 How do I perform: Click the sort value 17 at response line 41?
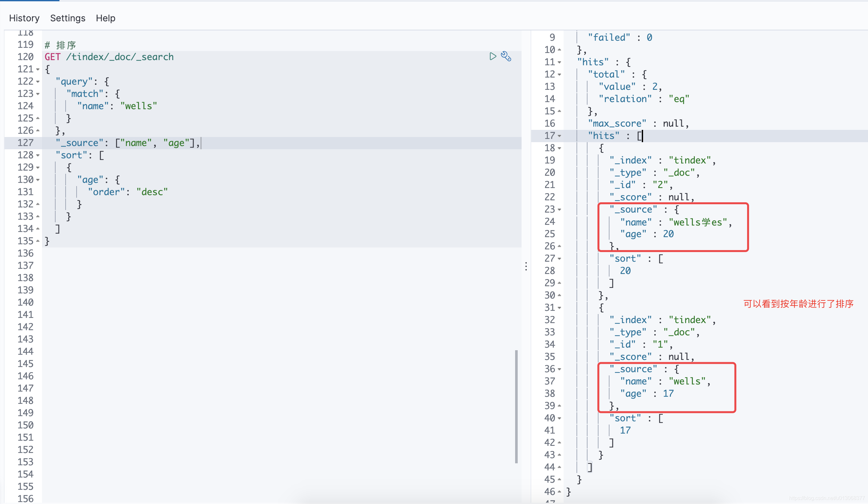click(x=625, y=430)
